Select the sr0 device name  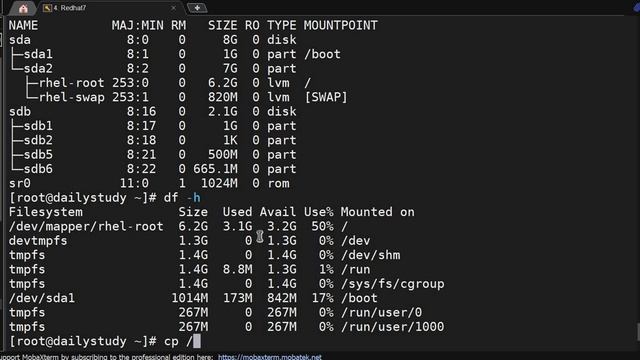coord(20,183)
